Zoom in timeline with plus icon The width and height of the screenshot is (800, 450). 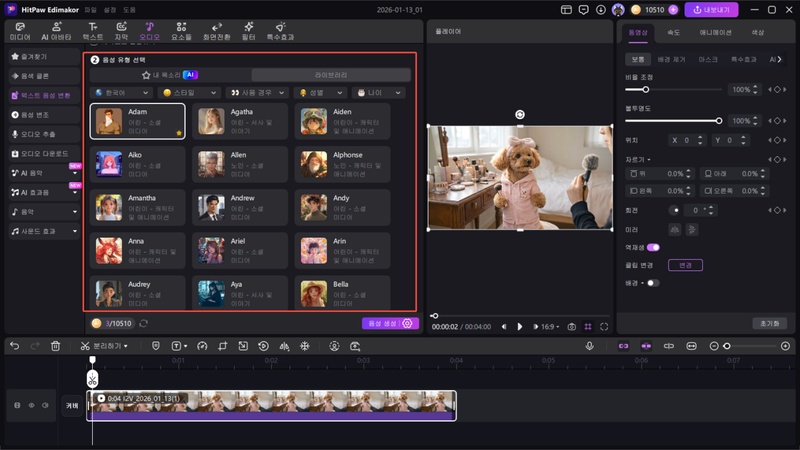pyautogui.click(x=785, y=346)
